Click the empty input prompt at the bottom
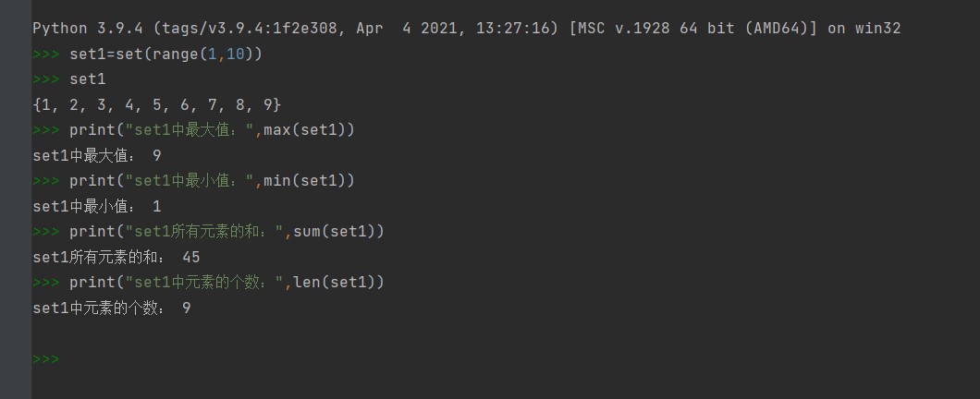 (x=46, y=358)
